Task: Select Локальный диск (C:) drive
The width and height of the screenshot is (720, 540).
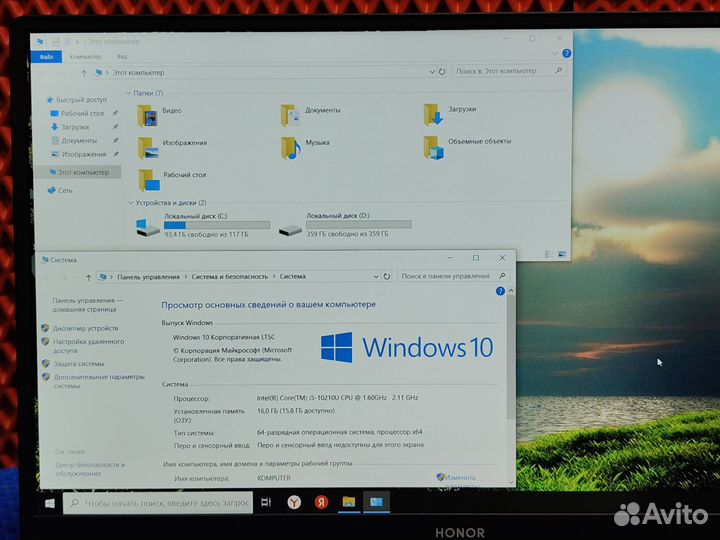Action: [203, 225]
